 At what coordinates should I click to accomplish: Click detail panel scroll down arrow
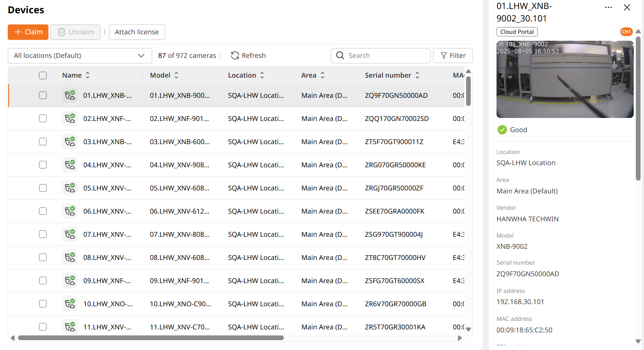coord(638,341)
